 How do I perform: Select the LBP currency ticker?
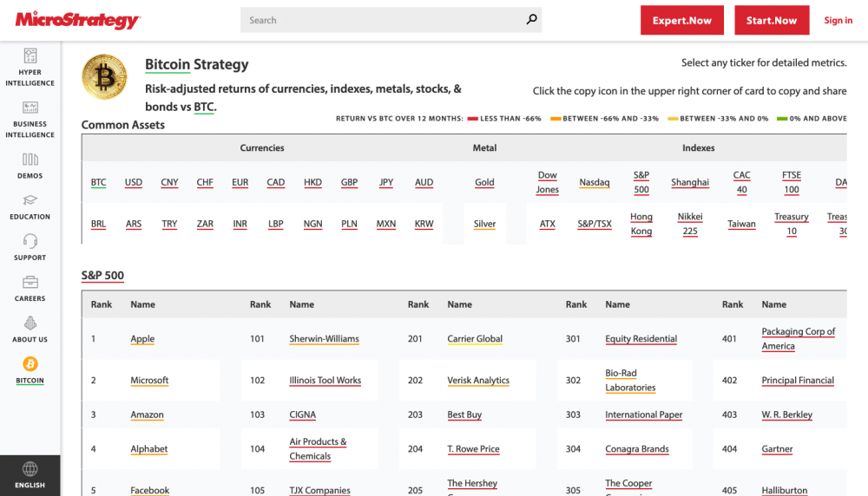(x=276, y=224)
